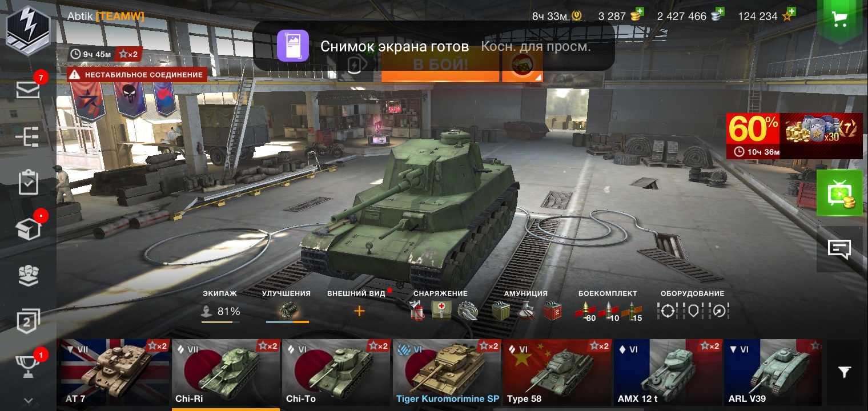Image resolution: width=868 pixels, height=411 pixels.
Task: Open the Оборудование equipment slots
Action: click(x=693, y=307)
